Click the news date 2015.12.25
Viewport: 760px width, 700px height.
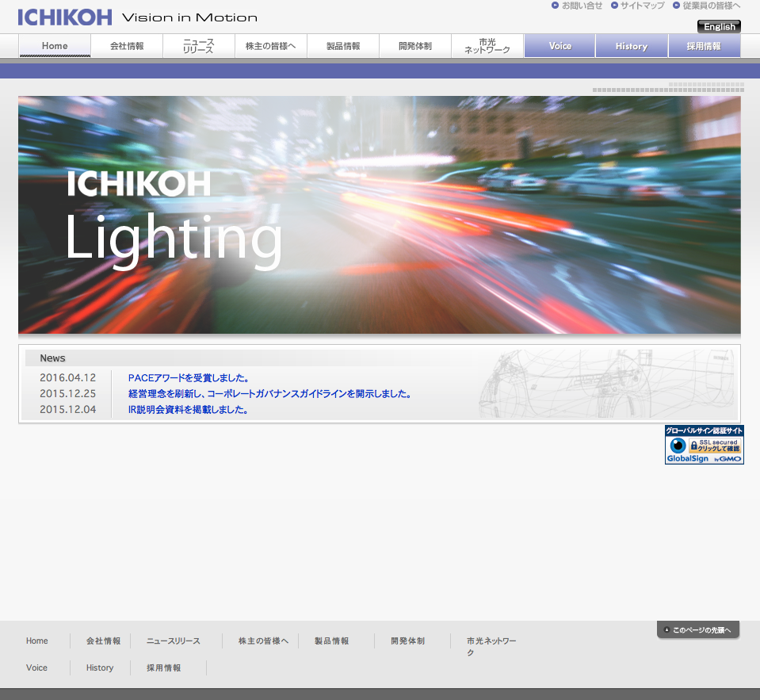68,394
